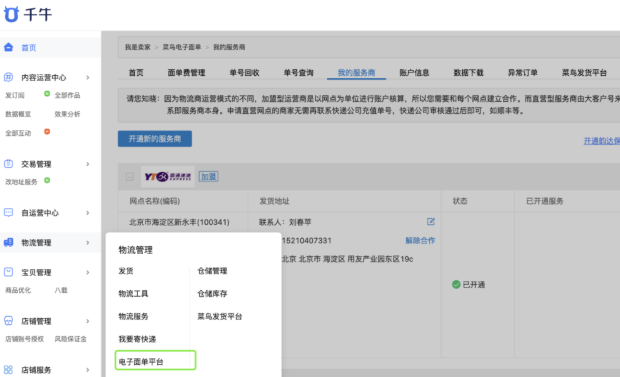620x377 pixels.
Task: Open 开通的达 link at right edge
Action: pos(602,141)
